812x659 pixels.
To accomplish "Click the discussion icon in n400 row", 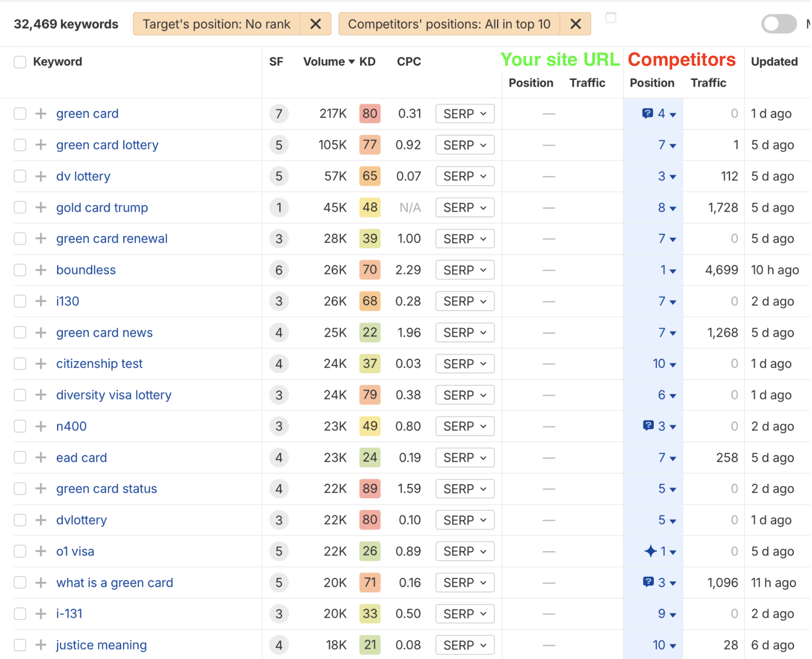I will (x=648, y=426).
